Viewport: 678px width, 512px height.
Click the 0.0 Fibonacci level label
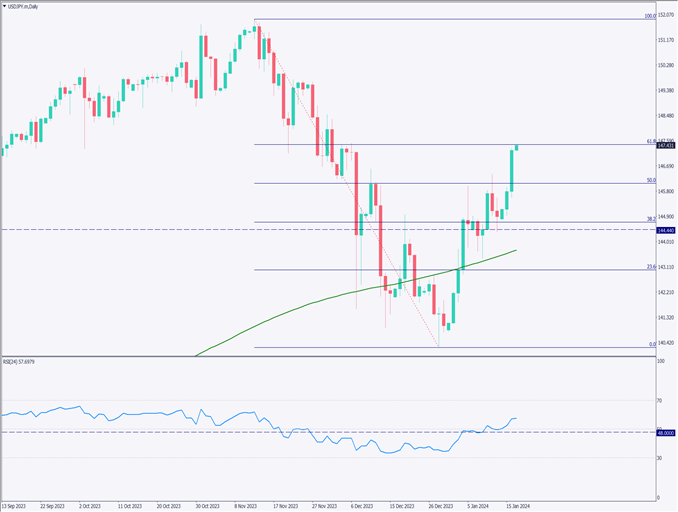(652, 344)
